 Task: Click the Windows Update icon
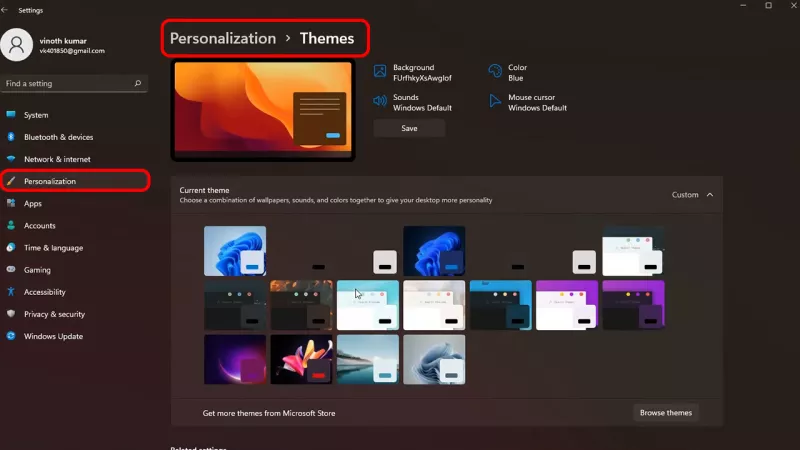click(11, 336)
